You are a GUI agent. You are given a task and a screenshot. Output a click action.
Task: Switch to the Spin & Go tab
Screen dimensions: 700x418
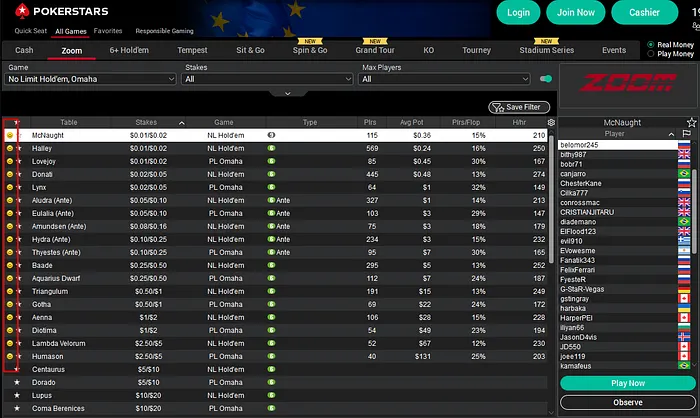pyautogui.click(x=310, y=50)
